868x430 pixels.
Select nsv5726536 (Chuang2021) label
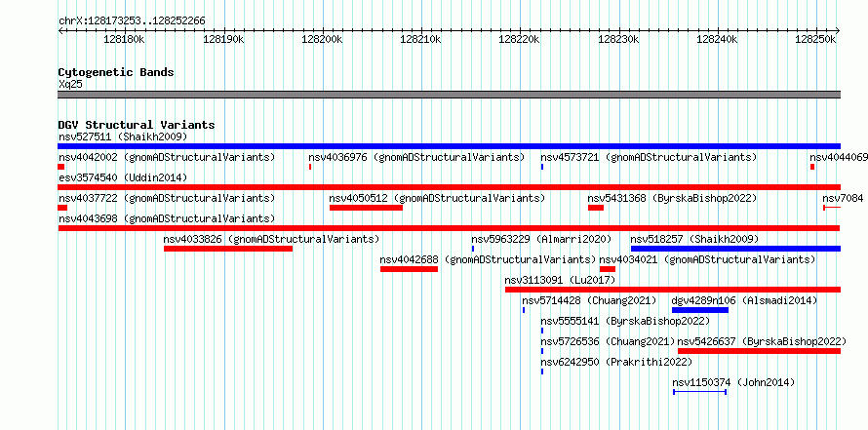tap(608, 341)
